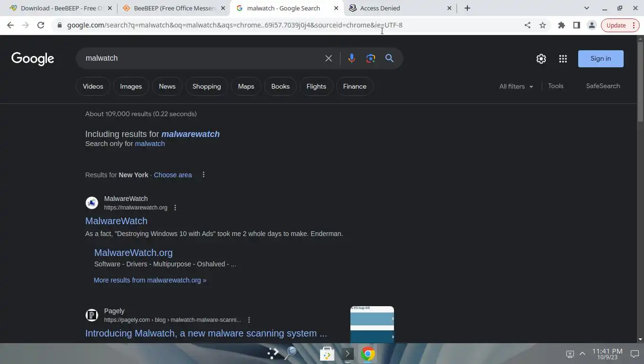Open the Chrome three-dot menu
Image resolution: width=644 pixels, height=364 pixels.
pos(634,25)
